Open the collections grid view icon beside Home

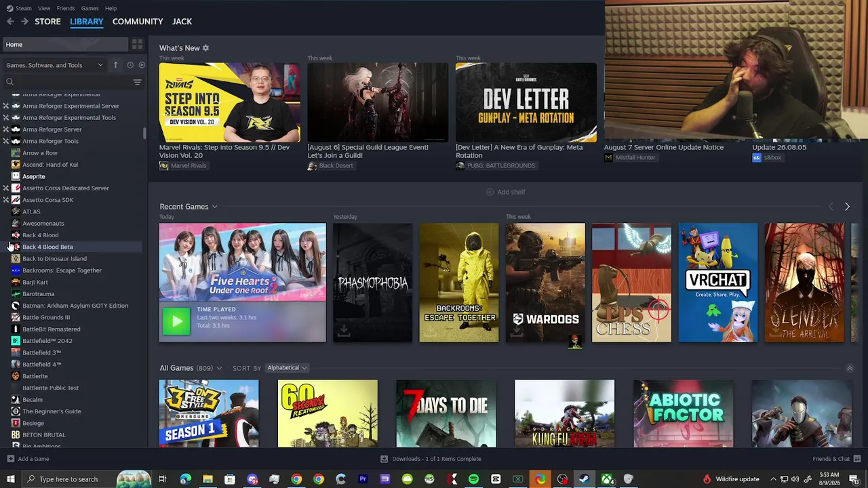[x=137, y=45]
